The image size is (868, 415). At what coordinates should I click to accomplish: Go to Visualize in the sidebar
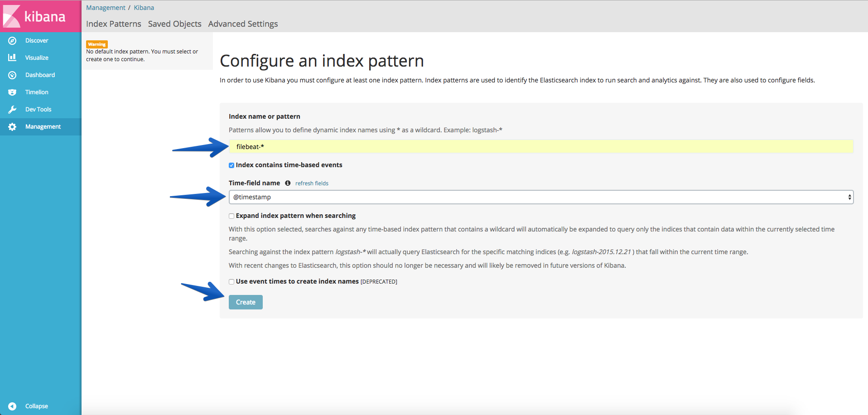click(x=37, y=58)
